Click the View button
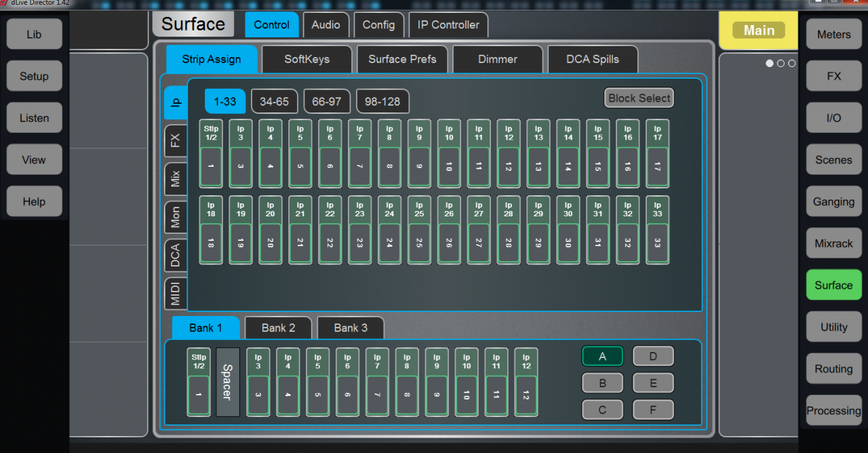868x453 pixels. (x=34, y=160)
